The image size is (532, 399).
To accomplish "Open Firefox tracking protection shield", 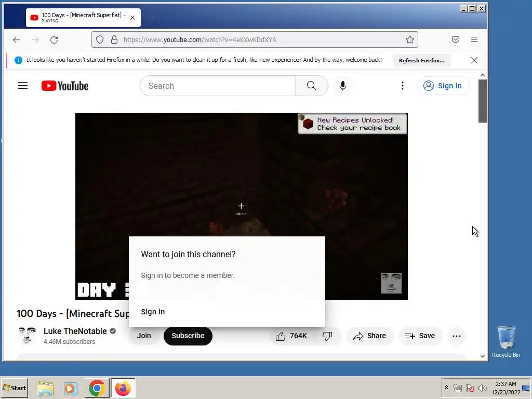I will click(x=100, y=39).
